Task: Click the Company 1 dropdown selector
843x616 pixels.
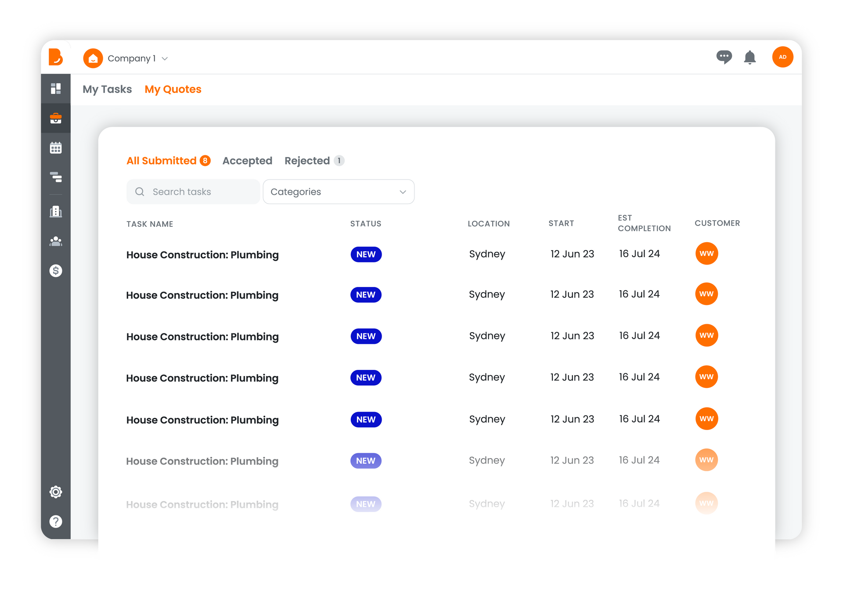Action: 128,58
